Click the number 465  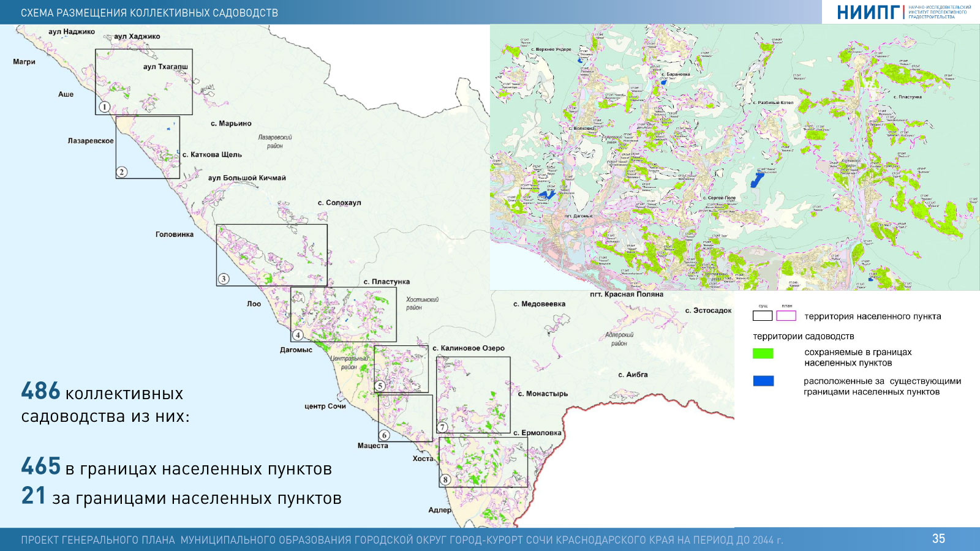click(41, 467)
